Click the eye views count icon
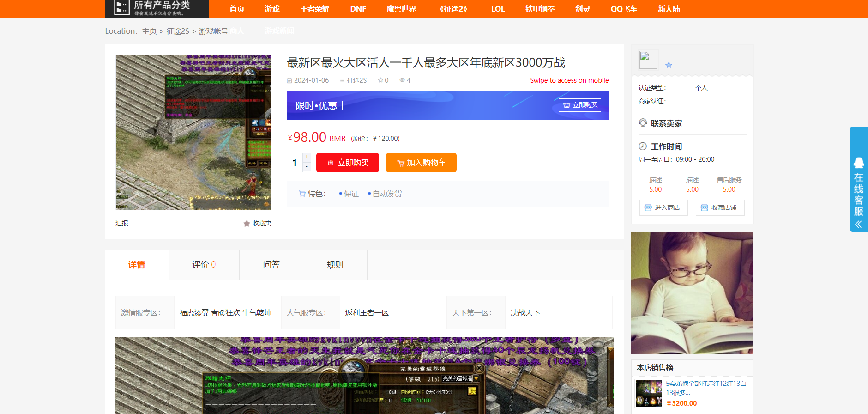The image size is (868, 414). [402, 80]
